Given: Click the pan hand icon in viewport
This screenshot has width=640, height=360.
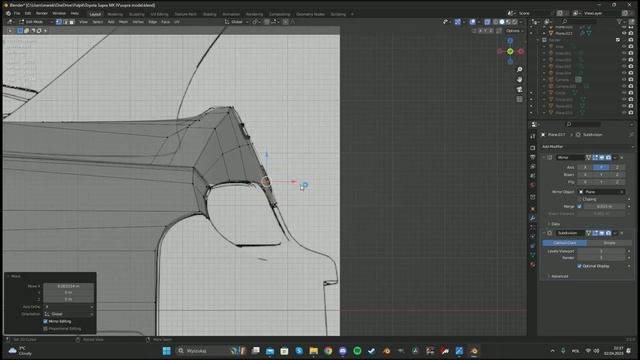Looking at the screenshot, I should [519, 80].
